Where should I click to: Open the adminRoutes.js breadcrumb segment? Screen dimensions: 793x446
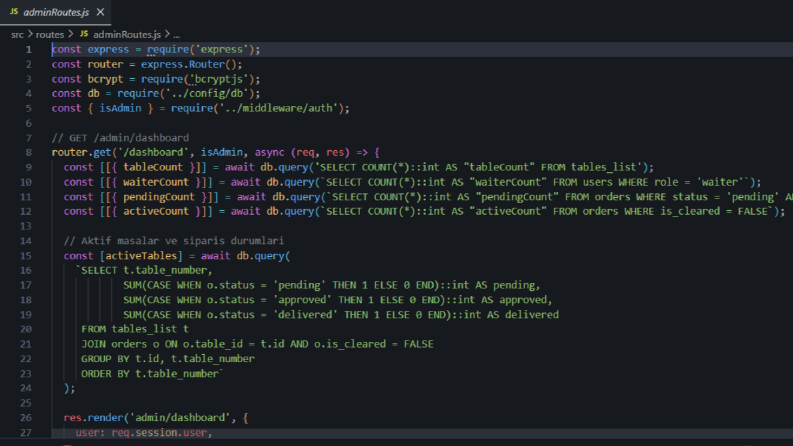coord(126,34)
